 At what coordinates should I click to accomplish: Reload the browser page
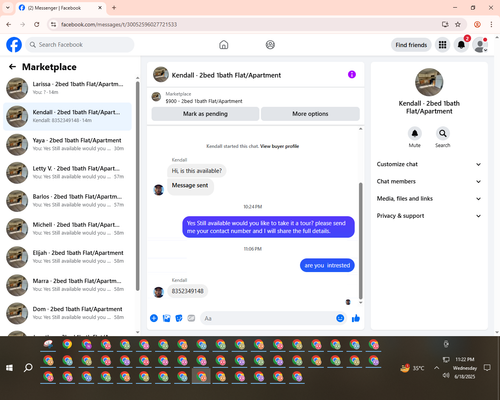point(37,24)
